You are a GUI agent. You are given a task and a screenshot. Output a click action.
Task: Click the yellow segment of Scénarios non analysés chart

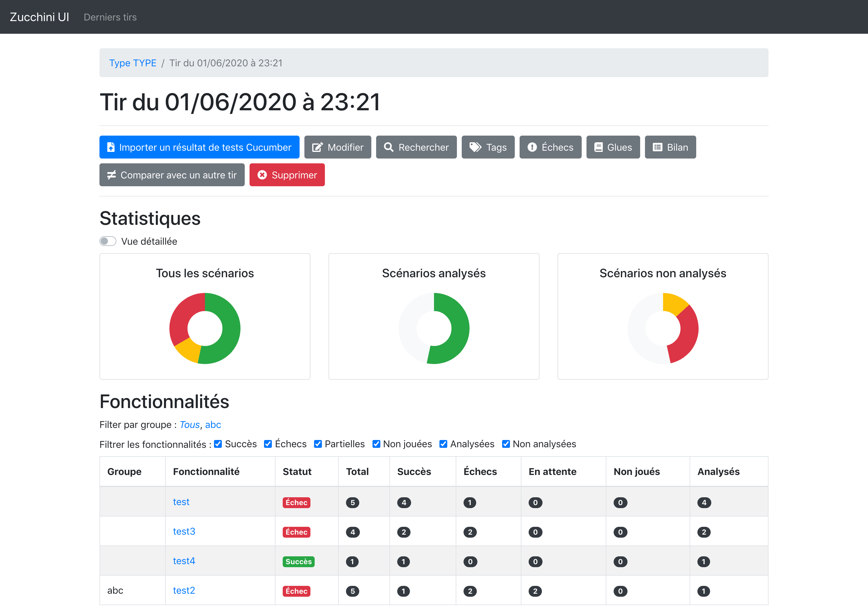(674, 303)
